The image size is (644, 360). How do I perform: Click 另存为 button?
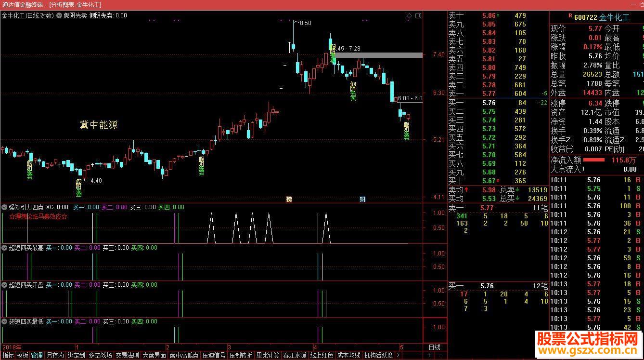click(x=55, y=356)
